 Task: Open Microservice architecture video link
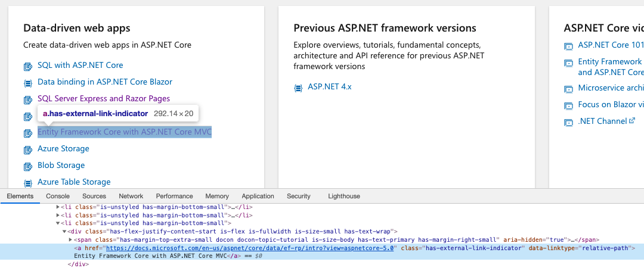point(611,88)
